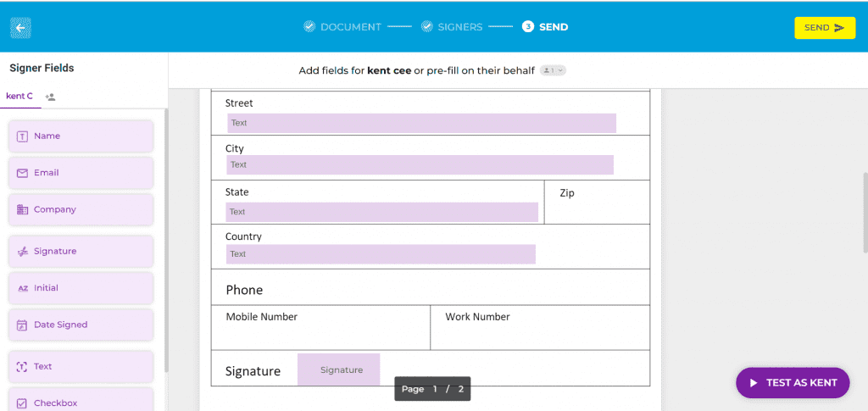868x411 pixels.
Task: Switch to the kent C tab
Action: (19, 97)
